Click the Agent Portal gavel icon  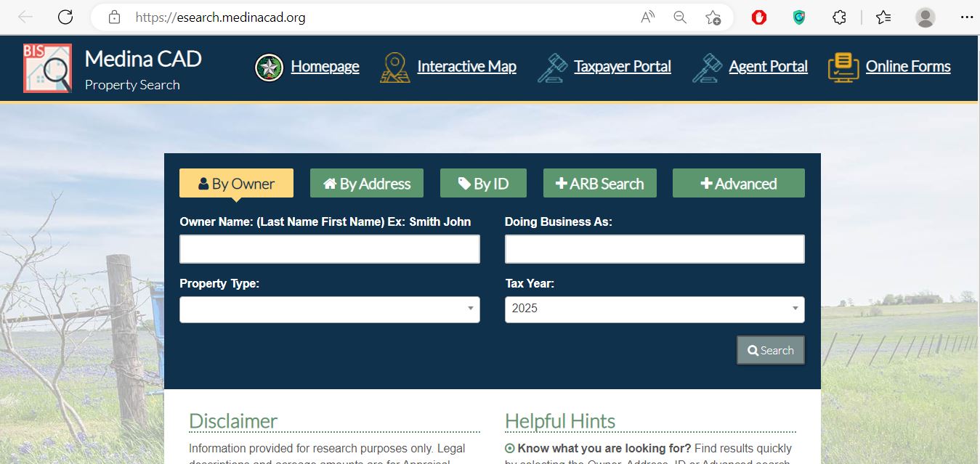click(707, 68)
